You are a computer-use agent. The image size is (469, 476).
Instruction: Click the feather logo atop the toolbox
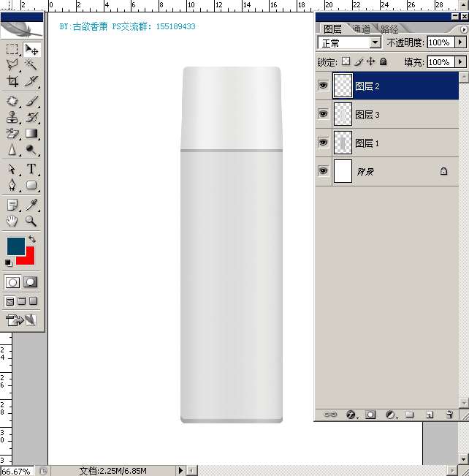tap(21, 29)
